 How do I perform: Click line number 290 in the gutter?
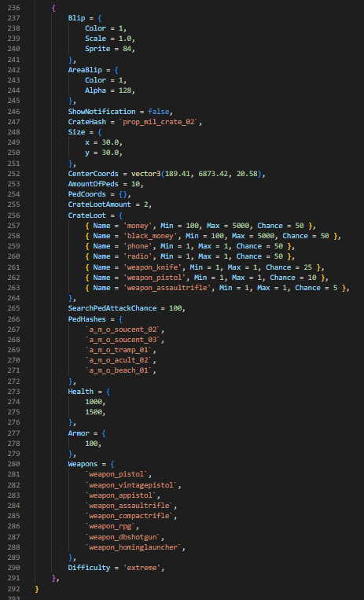pyautogui.click(x=14, y=568)
